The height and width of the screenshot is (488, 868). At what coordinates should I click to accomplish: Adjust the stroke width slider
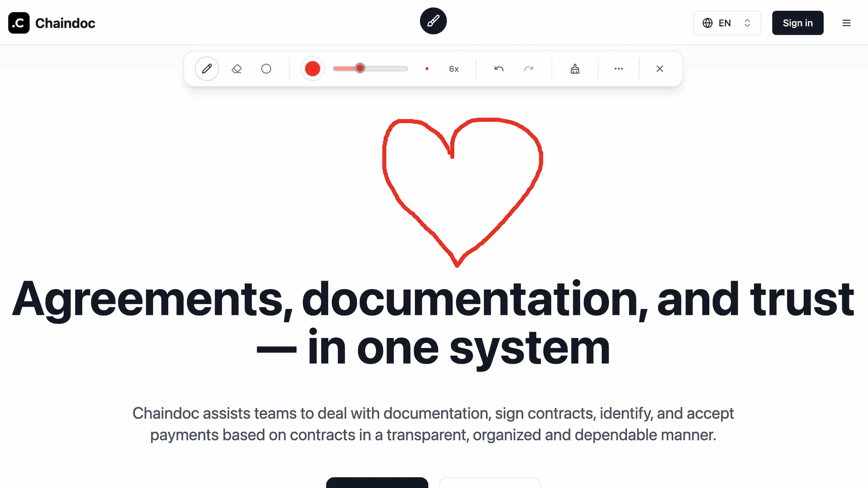point(360,68)
